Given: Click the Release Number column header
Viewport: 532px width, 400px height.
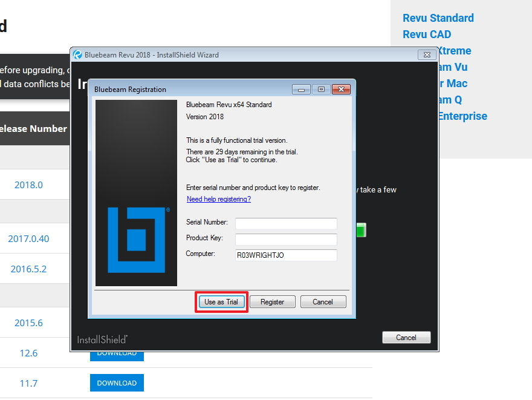Looking at the screenshot, I should click(x=33, y=129).
